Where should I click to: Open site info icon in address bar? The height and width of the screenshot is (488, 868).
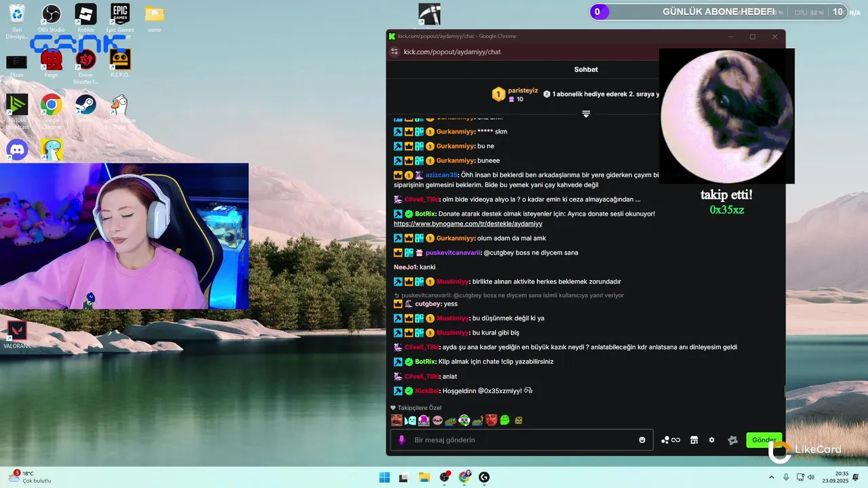(x=395, y=52)
